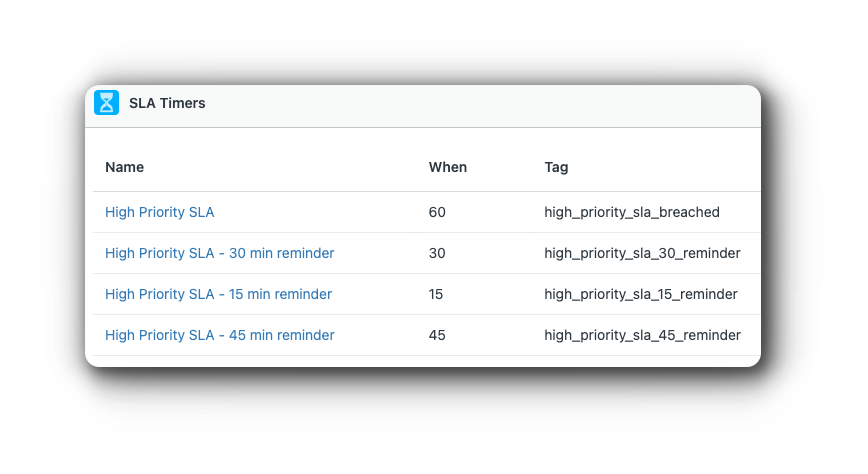Screen dimensions: 868x474
Task: Select the high_priority_sla_45_reminder tag text
Action: tap(642, 335)
